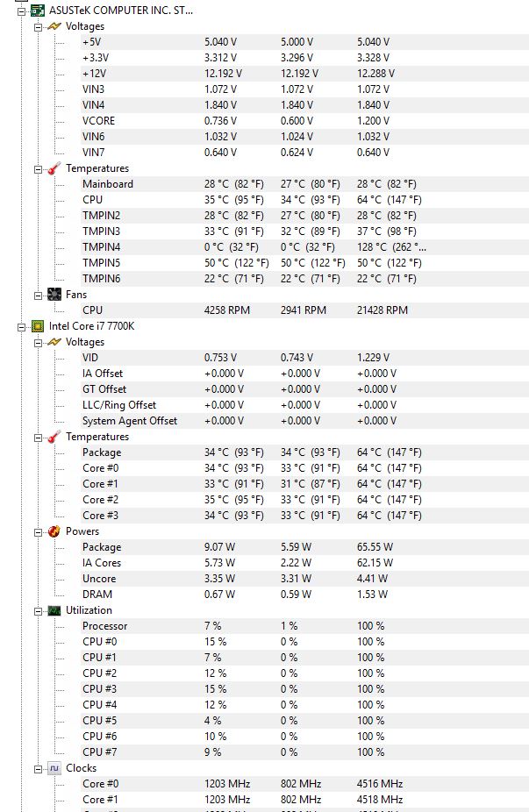Viewport: 529px width, 812px height.
Task: Click the Fans icon
Action: coord(54,295)
